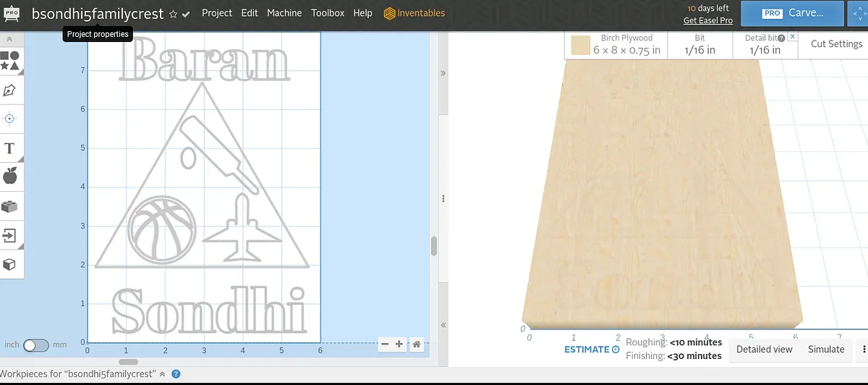
Task: Open the apple icon library
Action: [x=10, y=175]
